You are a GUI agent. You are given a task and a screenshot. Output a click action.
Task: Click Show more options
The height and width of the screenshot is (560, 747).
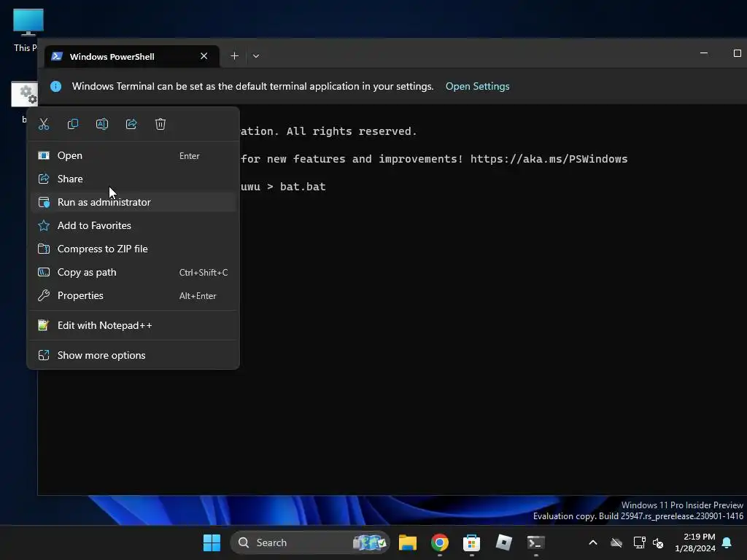click(133, 355)
